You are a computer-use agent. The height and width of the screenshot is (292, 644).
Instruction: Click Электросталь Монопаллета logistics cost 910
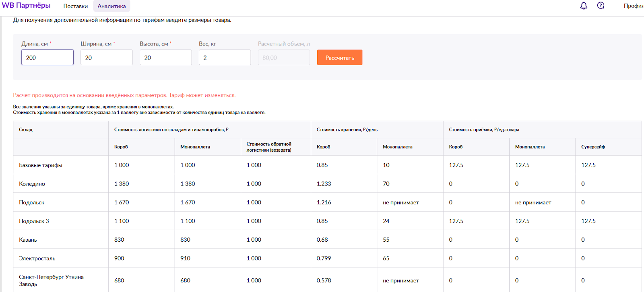185,258
